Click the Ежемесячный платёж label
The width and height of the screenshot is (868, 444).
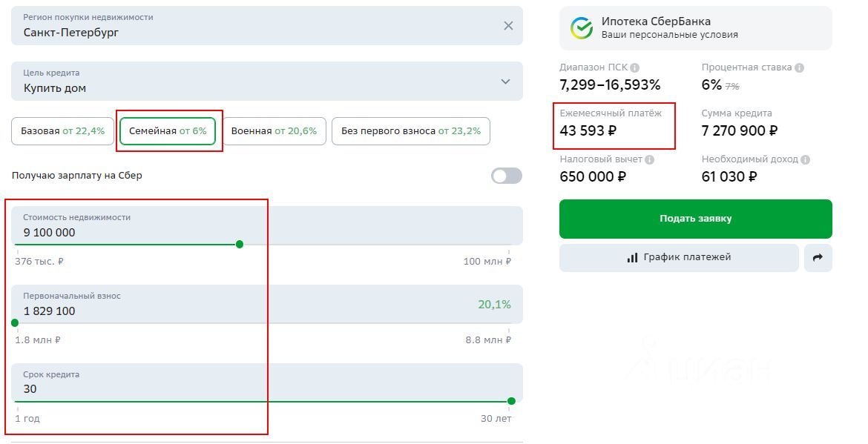point(611,113)
